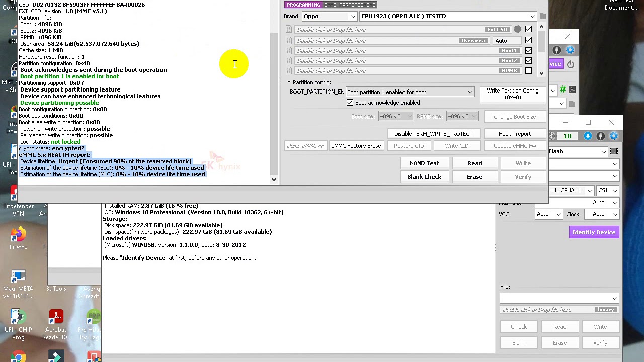The image size is (644, 362).
Task: Toggle the Boot2 checkbox
Action: tap(528, 61)
